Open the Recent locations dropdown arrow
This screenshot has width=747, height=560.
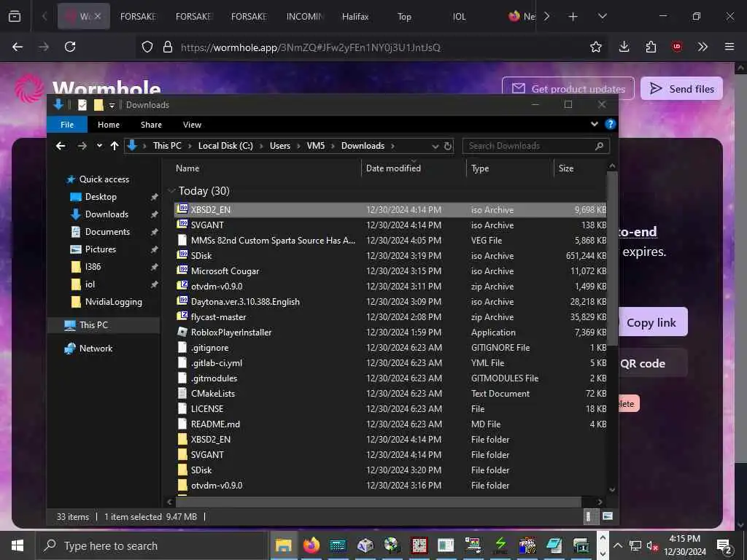pos(99,146)
